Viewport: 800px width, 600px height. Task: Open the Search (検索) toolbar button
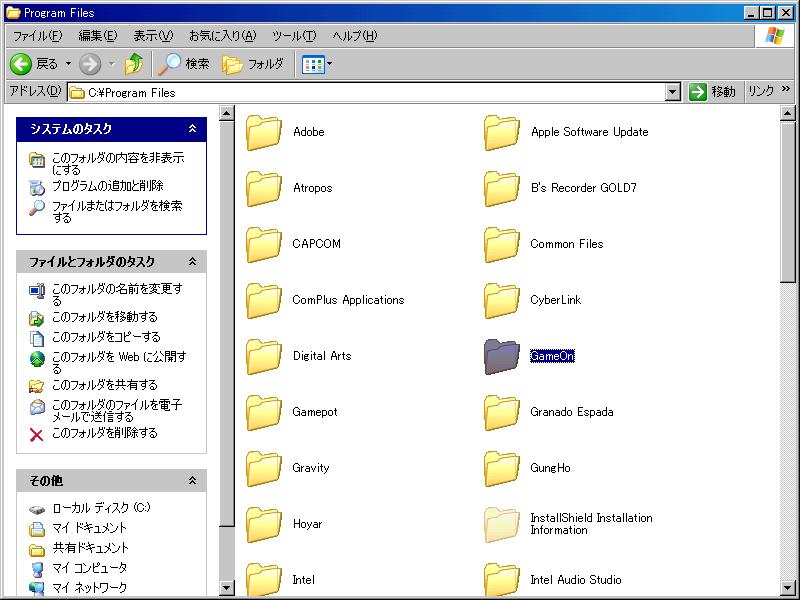point(185,64)
